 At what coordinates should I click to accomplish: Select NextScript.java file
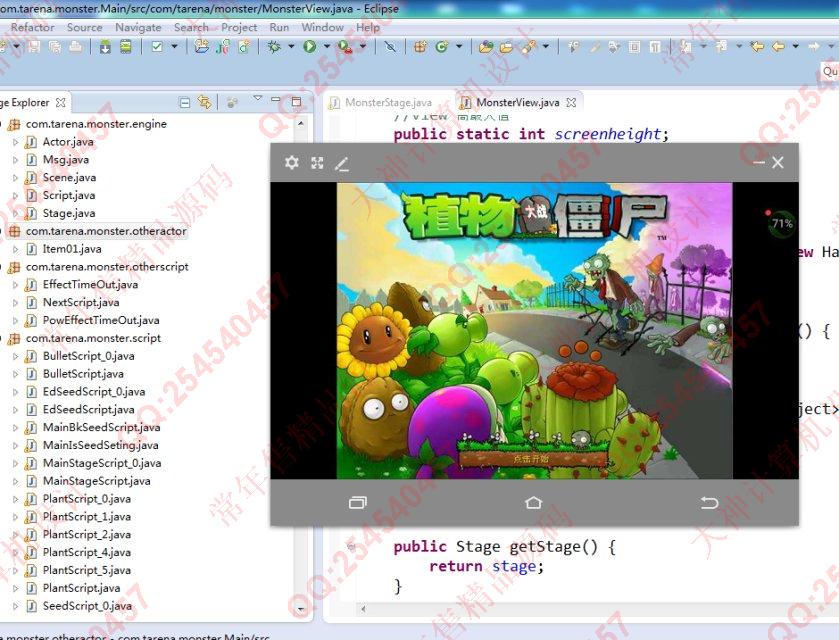(81, 302)
